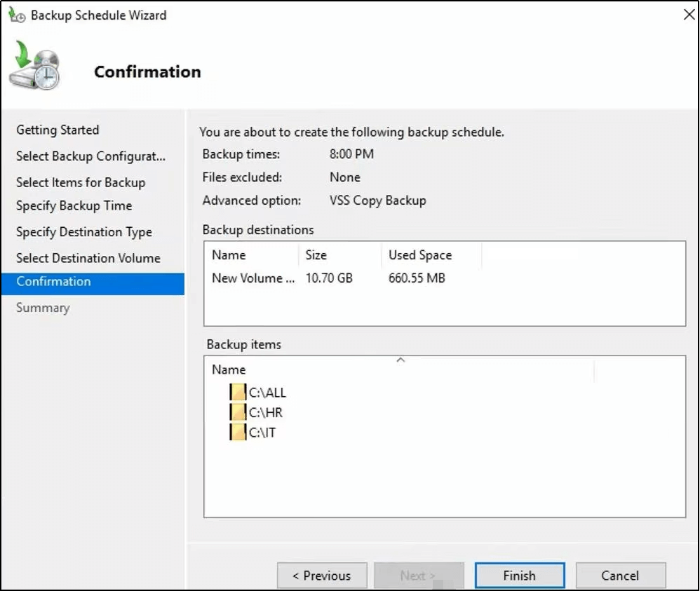Cancel the backup schedule wizard

tap(620, 576)
